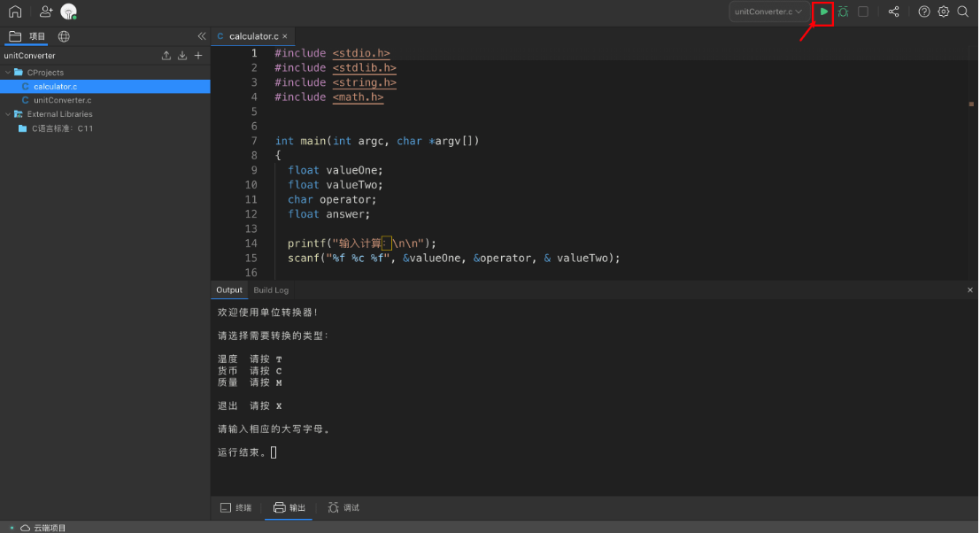Click the 请选择需要转换的类型： output line
The width and height of the screenshot is (980, 533).
(x=274, y=336)
